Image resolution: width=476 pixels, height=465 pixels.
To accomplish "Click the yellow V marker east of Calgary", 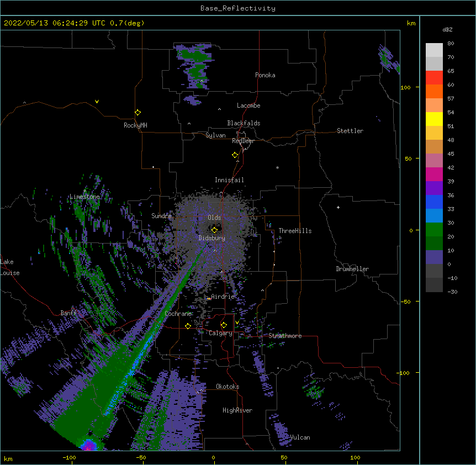I will pyautogui.click(x=237, y=323).
